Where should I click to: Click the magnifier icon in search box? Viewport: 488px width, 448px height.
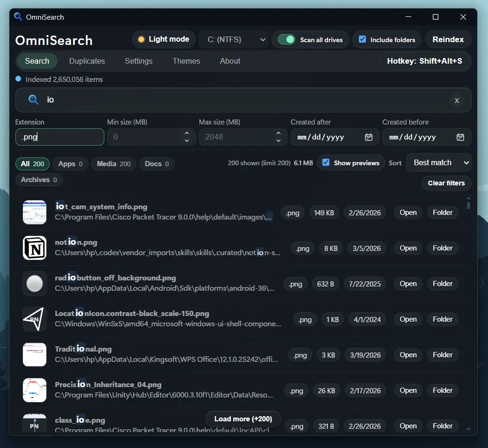(x=33, y=100)
